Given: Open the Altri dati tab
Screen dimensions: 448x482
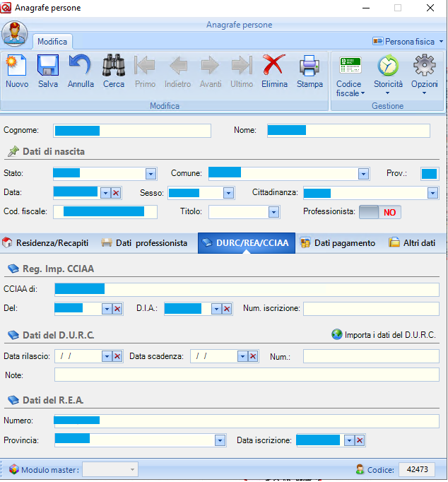Looking at the screenshot, I should tap(413, 243).
